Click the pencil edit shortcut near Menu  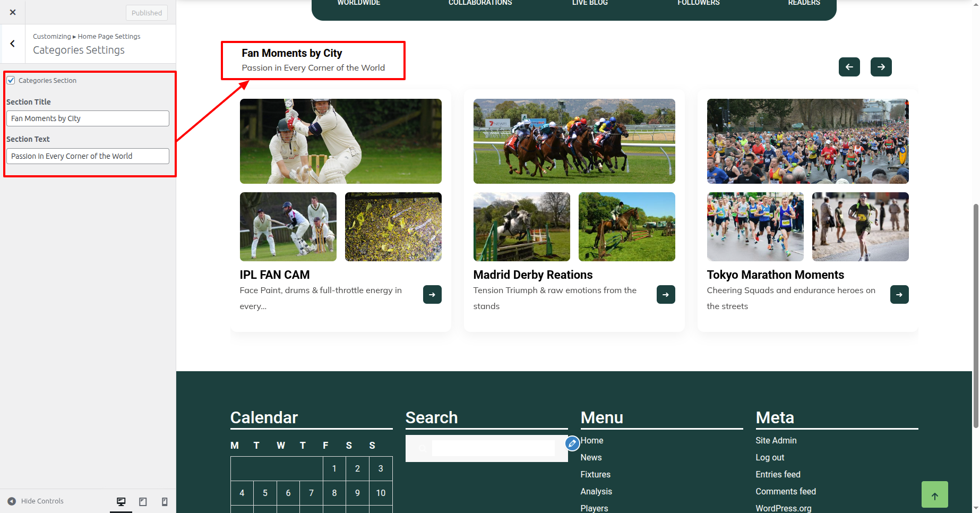pos(572,443)
